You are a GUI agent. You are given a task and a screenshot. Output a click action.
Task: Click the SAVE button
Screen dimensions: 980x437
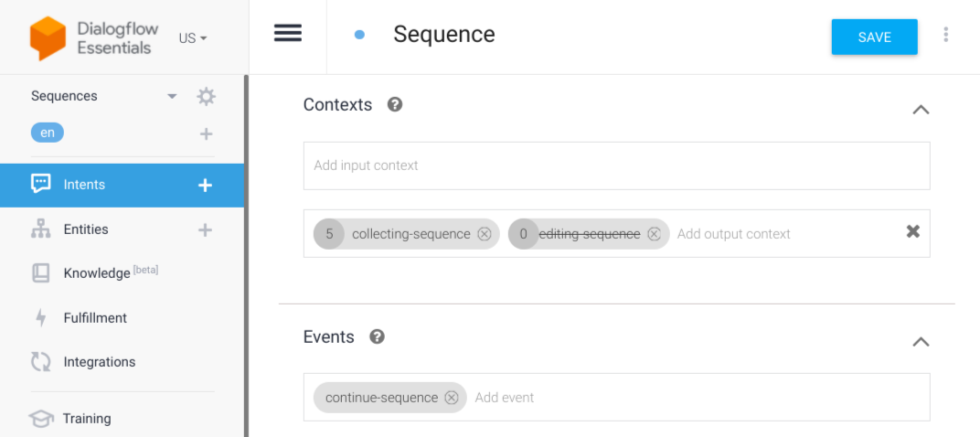coord(874,37)
